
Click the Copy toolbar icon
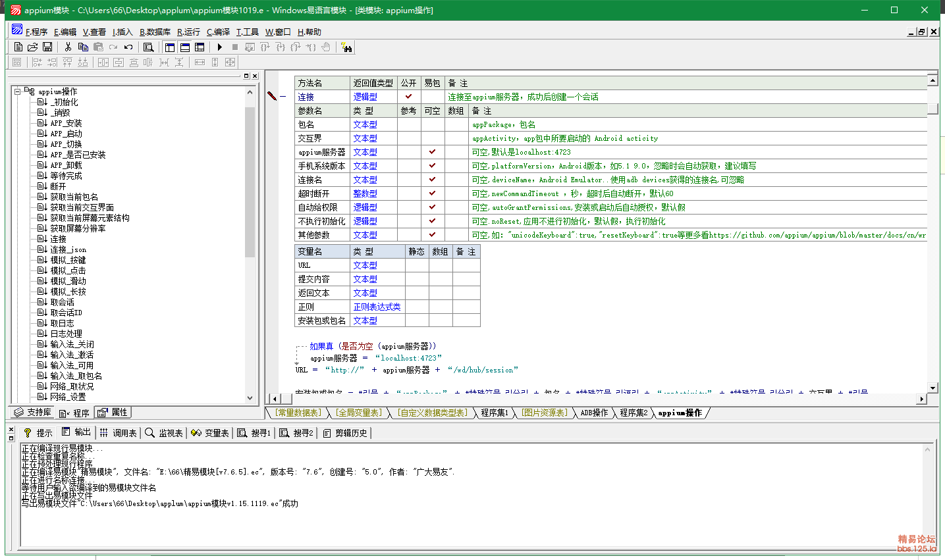tap(83, 47)
